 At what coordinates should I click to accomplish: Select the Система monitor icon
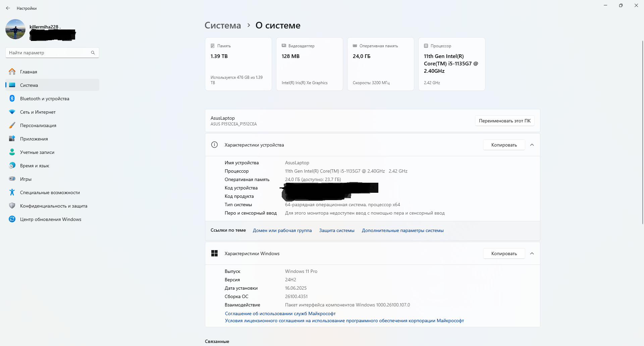(x=12, y=85)
